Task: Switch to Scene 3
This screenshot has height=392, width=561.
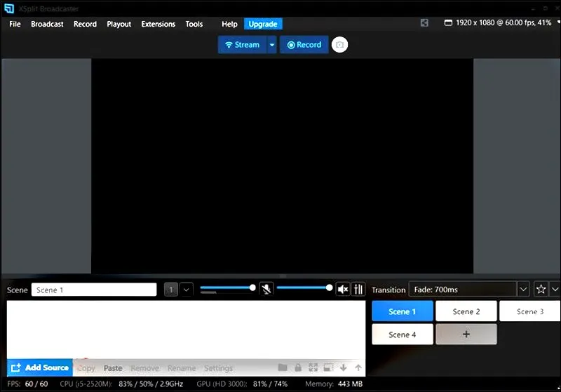Action: 530,311
